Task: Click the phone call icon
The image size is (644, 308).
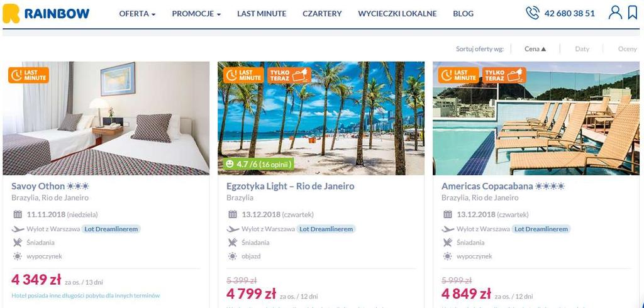Action: [532, 13]
